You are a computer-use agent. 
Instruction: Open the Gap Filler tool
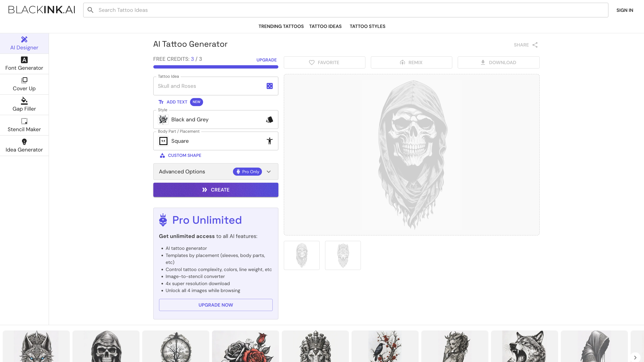point(24,105)
